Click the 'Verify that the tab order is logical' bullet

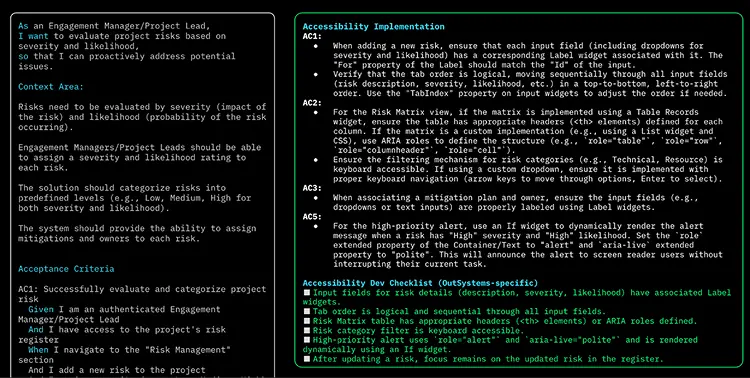530,84
